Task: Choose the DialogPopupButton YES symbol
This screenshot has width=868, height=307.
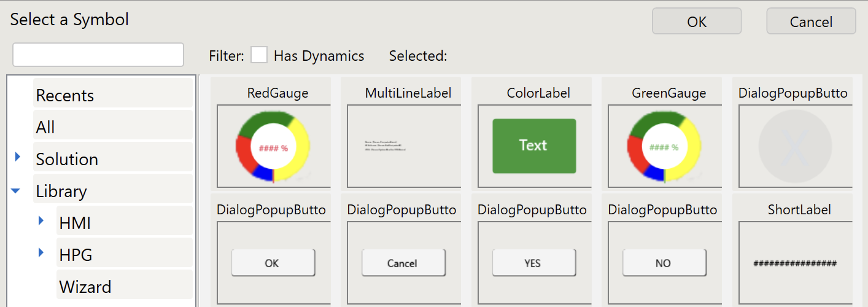Action: point(534,263)
